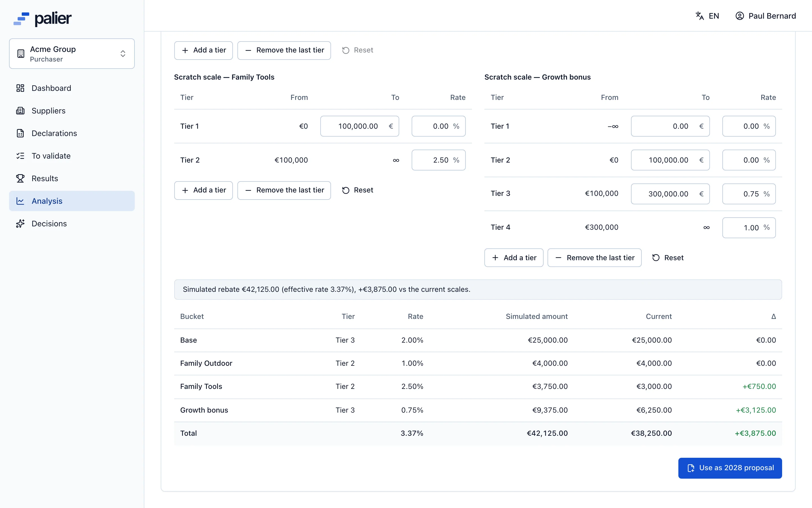The height and width of the screenshot is (508, 812).
Task: Click the language translate icon
Action: [700, 16]
